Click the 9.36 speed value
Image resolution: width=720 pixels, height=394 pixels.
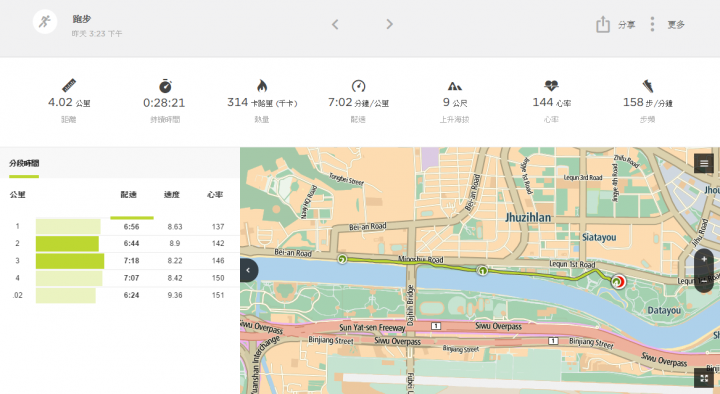(174, 295)
